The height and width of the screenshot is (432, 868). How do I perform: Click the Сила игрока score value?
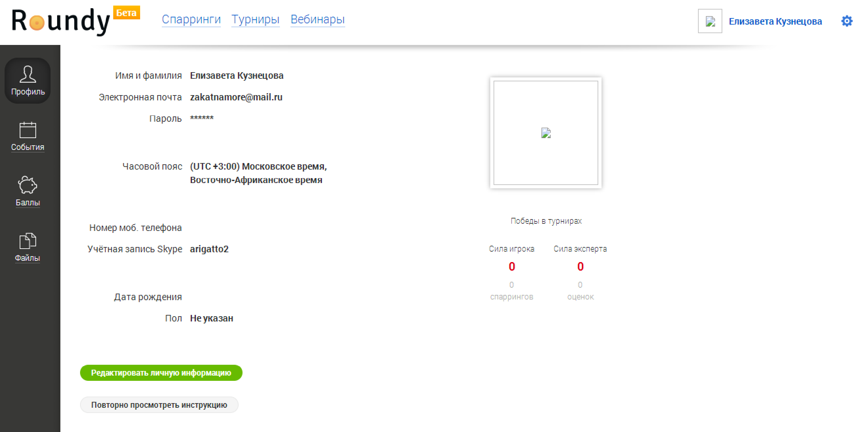(512, 266)
